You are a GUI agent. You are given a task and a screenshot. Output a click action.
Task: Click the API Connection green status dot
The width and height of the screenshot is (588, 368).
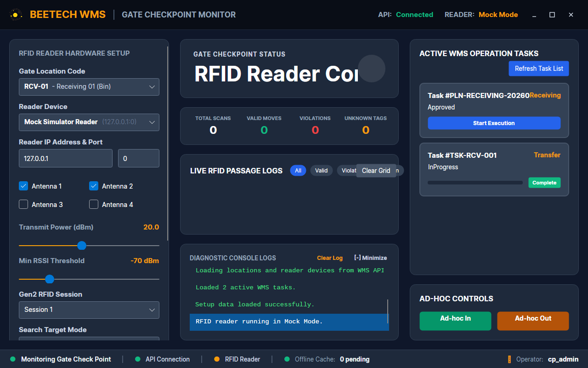137,359
